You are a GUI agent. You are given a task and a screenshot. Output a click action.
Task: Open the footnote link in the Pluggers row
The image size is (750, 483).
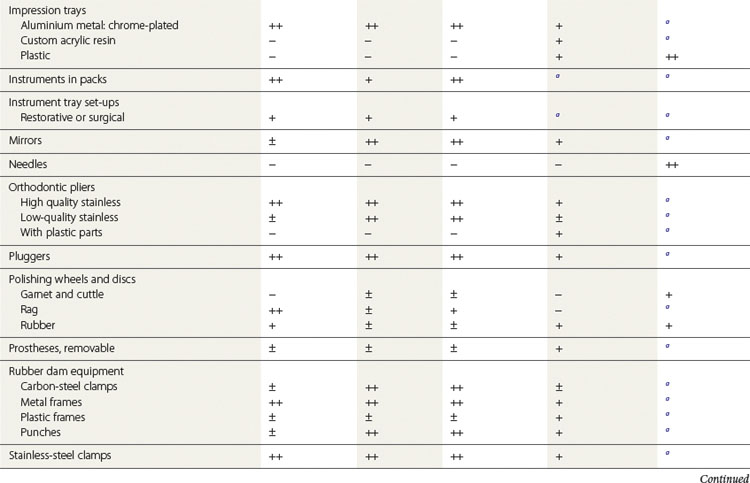point(667,254)
